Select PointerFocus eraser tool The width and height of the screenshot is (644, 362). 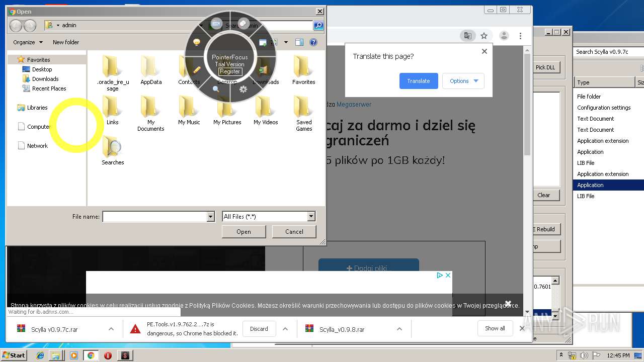244,24
